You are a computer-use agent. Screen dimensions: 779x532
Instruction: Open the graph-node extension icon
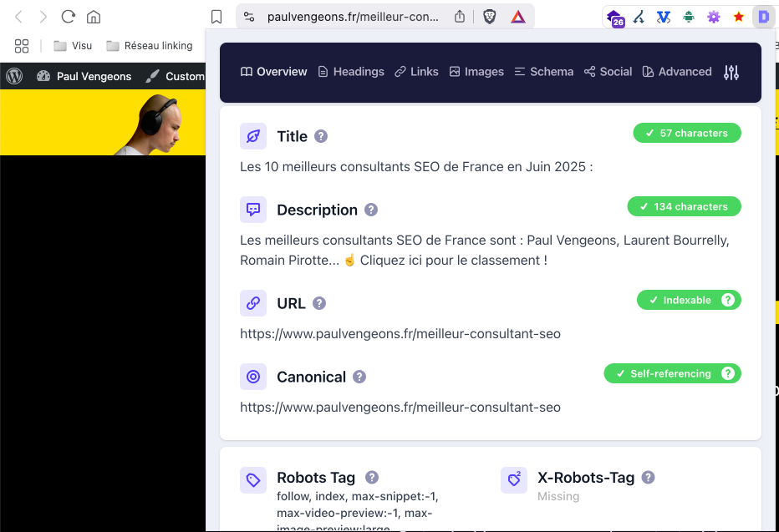point(639,18)
